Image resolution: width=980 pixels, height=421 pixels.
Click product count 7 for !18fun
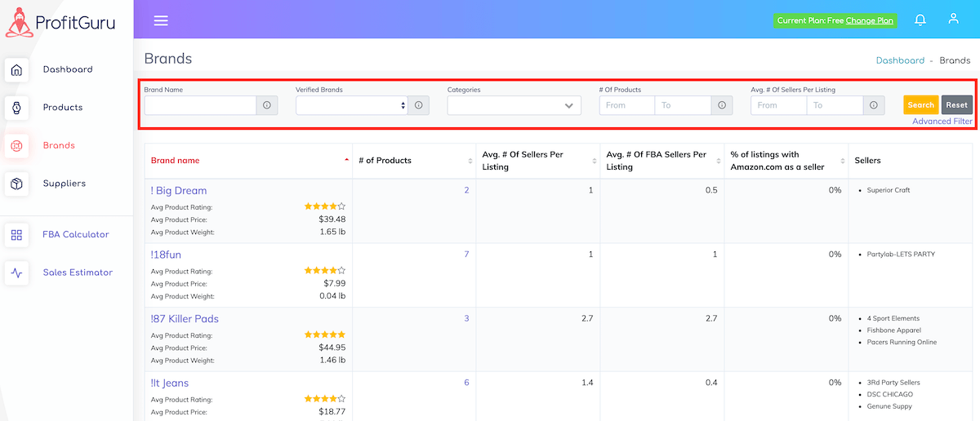coord(466,255)
